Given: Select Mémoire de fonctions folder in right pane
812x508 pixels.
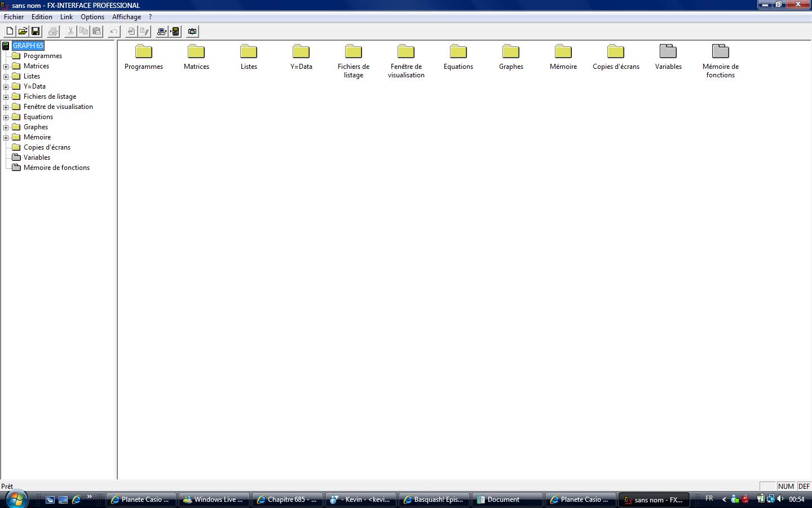Looking at the screenshot, I should (x=721, y=51).
